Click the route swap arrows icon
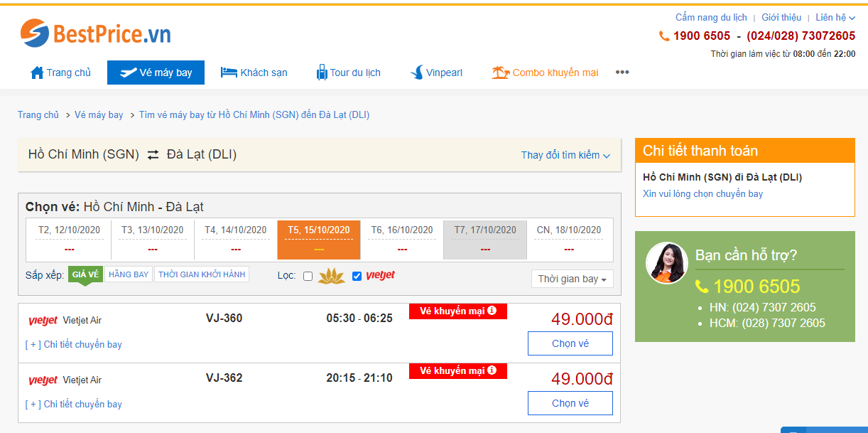Screen dimensions: 868x433 [x=153, y=154]
